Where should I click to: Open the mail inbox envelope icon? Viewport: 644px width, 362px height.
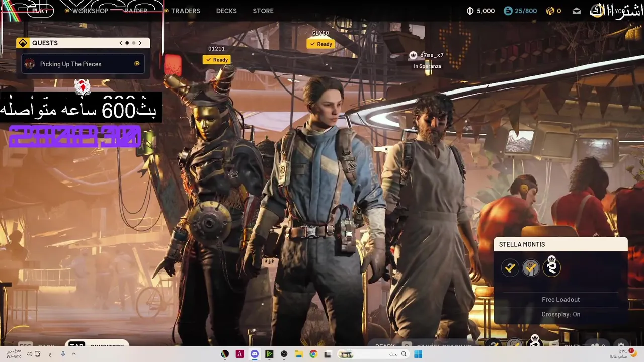577,11
